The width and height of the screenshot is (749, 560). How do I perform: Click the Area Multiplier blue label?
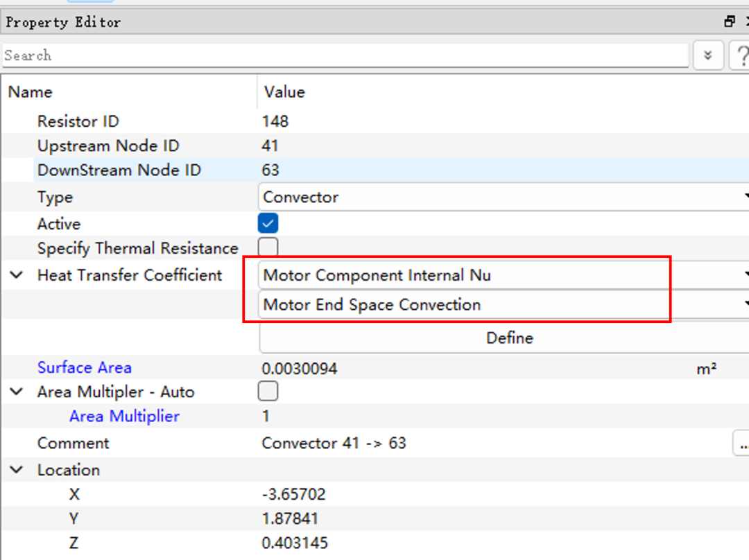124,417
